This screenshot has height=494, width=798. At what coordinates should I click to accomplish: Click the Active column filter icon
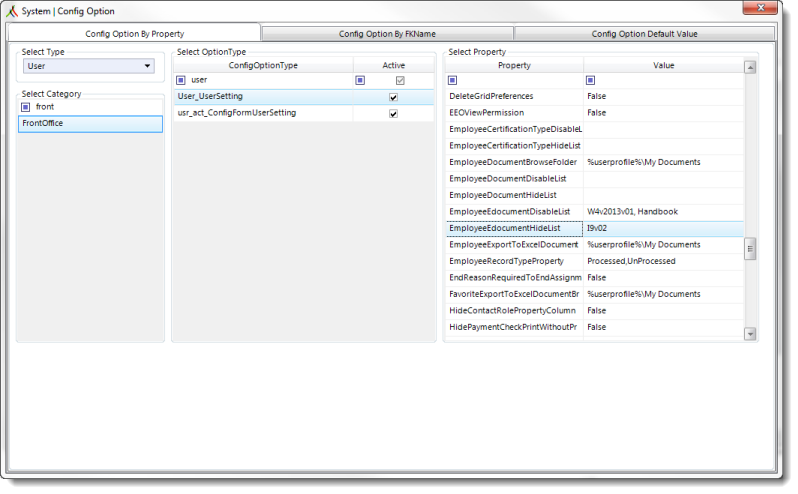(360, 80)
